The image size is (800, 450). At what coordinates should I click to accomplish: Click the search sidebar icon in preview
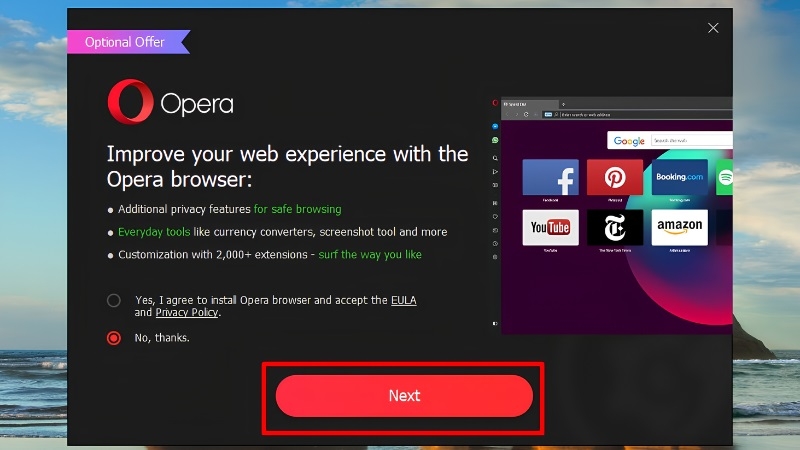(x=495, y=158)
